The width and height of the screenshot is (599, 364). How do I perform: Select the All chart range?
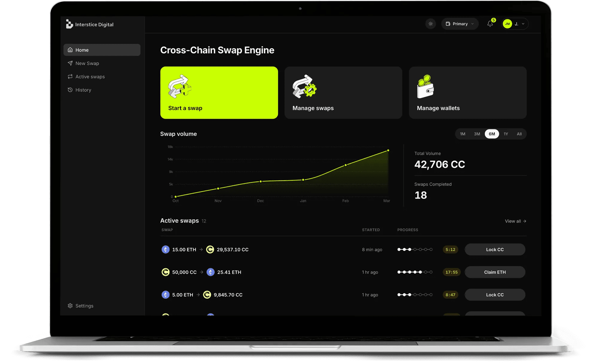click(519, 134)
